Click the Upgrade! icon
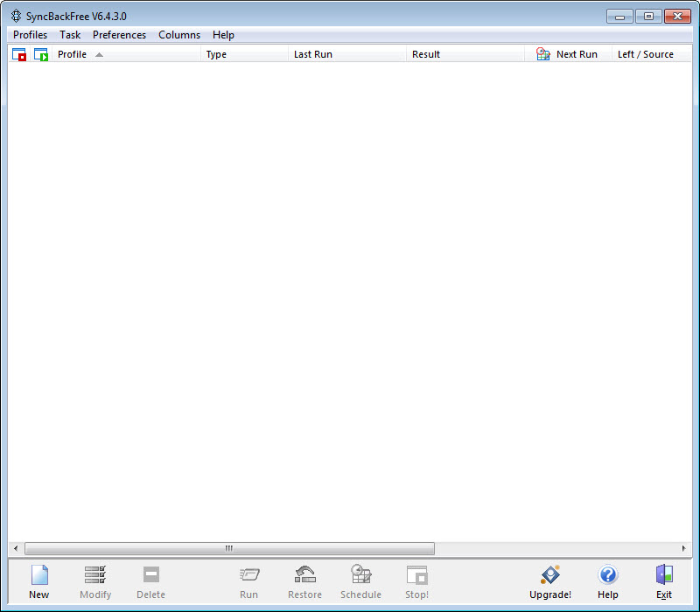Image resolution: width=700 pixels, height=612 pixels. tap(549, 575)
